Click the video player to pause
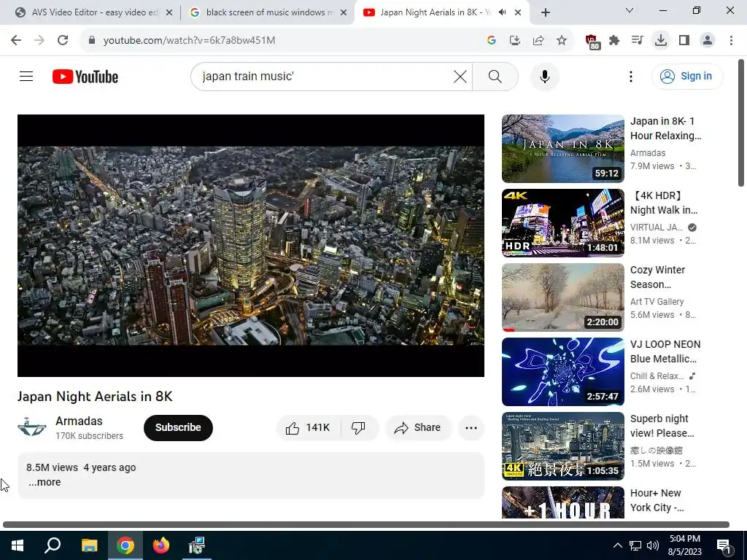 click(251, 245)
